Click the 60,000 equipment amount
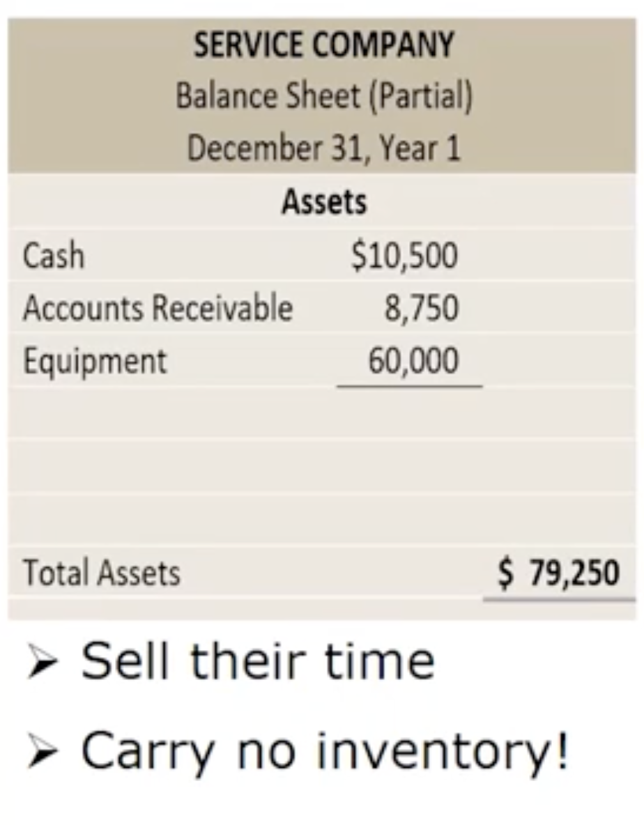Image resolution: width=644 pixels, height=825 pixels. (x=413, y=361)
